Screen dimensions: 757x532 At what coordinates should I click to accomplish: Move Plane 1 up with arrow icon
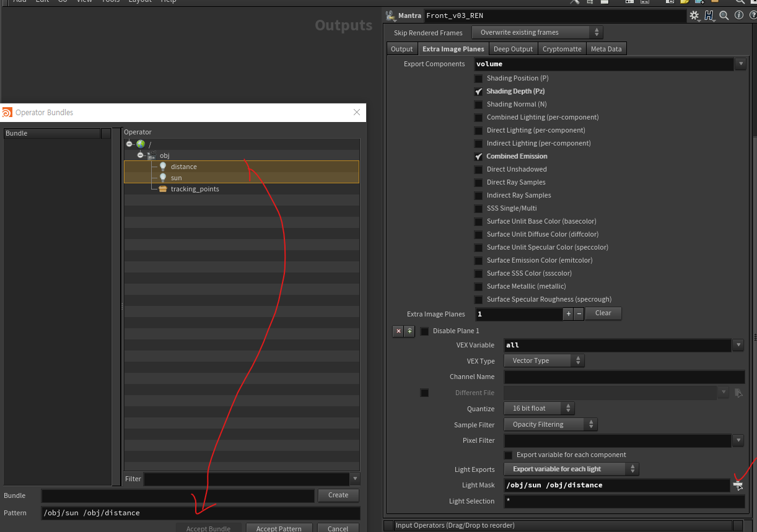[409, 331]
